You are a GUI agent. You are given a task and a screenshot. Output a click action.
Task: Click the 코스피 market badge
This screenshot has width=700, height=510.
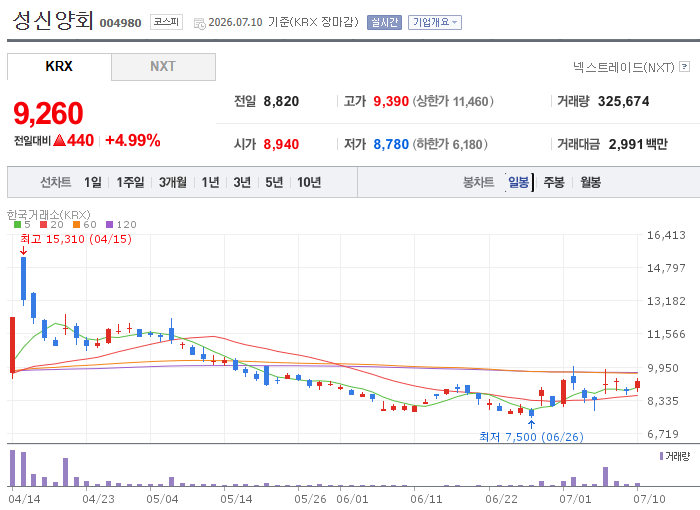point(166,21)
